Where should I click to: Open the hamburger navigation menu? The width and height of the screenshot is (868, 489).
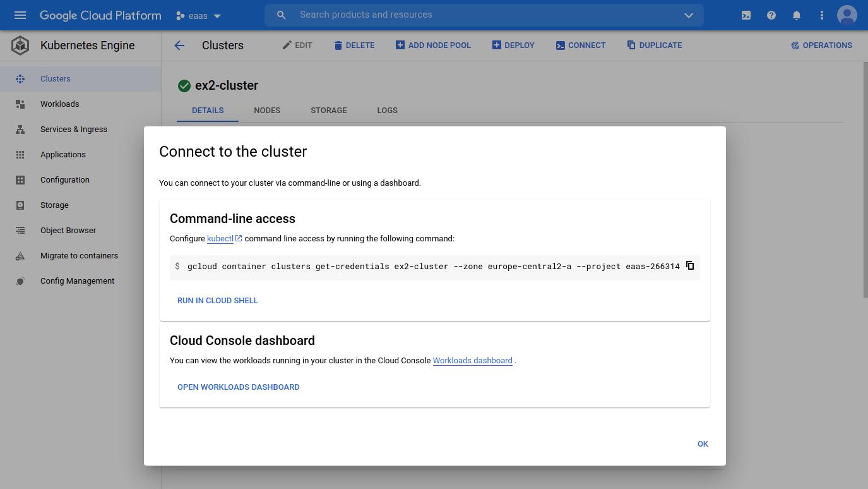pos(20,15)
